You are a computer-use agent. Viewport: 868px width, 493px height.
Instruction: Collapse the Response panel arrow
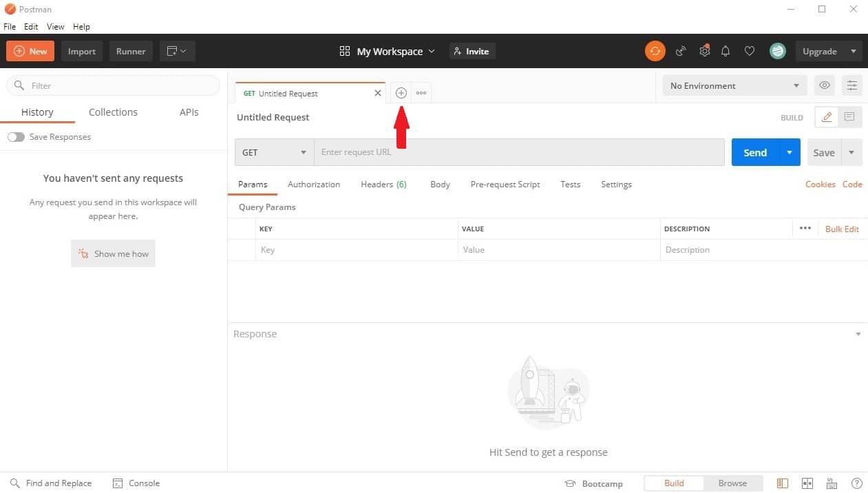858,334
